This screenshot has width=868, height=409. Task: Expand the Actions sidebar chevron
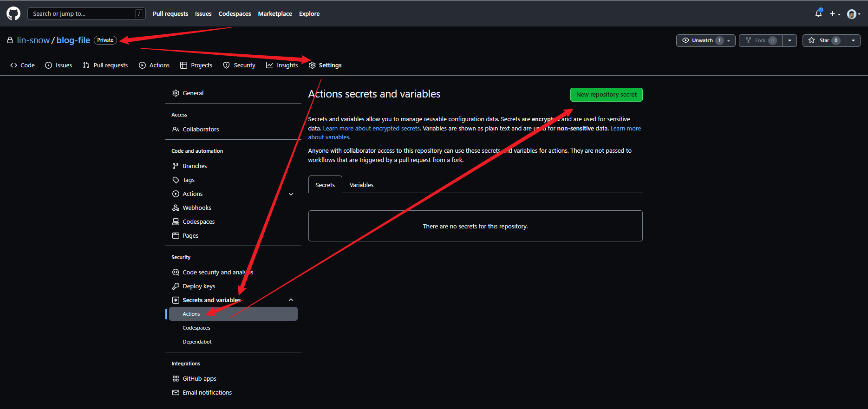[x=291, y=194]
